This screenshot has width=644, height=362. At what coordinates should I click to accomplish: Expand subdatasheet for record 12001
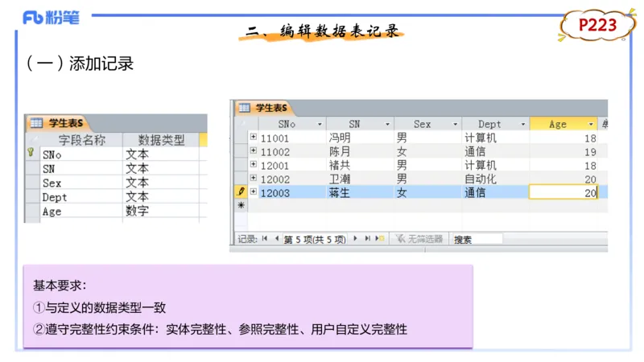[254, 164]
